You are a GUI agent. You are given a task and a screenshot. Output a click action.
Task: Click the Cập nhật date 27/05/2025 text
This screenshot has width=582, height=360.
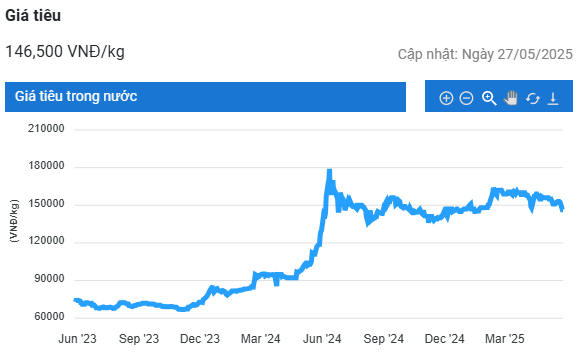485,55
